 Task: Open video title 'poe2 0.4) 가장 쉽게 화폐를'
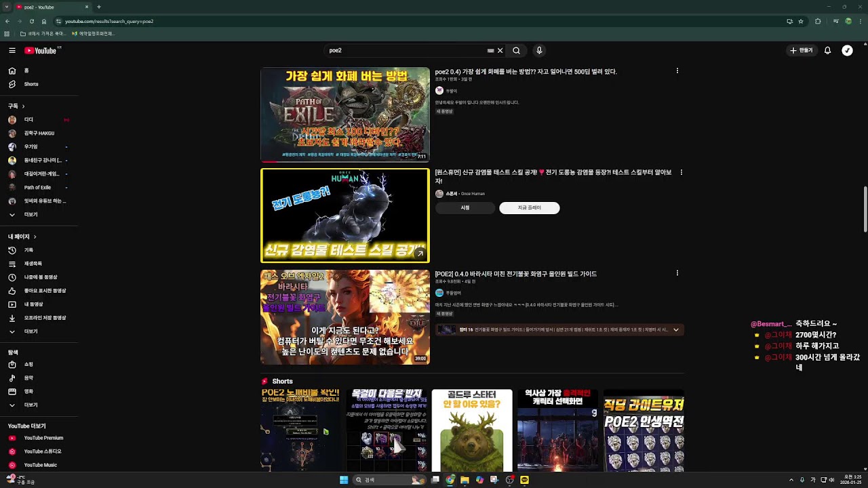coord(526,71)
